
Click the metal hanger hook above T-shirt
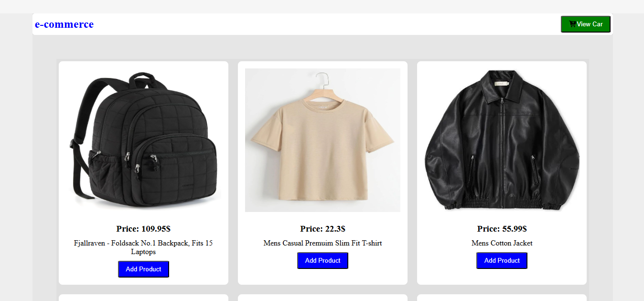[323, 79]
